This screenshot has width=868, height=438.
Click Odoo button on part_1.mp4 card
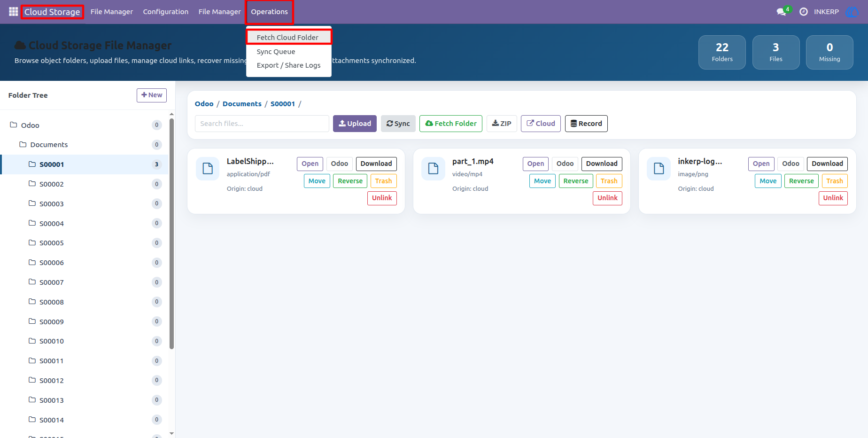tap(565, 164)
